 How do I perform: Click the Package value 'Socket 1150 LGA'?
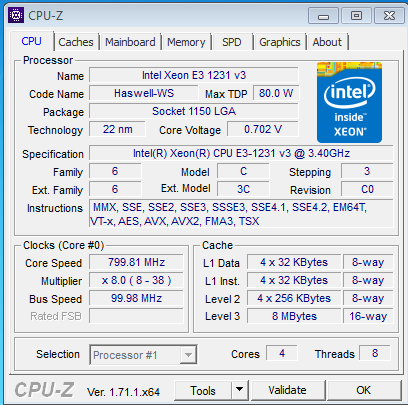pos(194,111)
